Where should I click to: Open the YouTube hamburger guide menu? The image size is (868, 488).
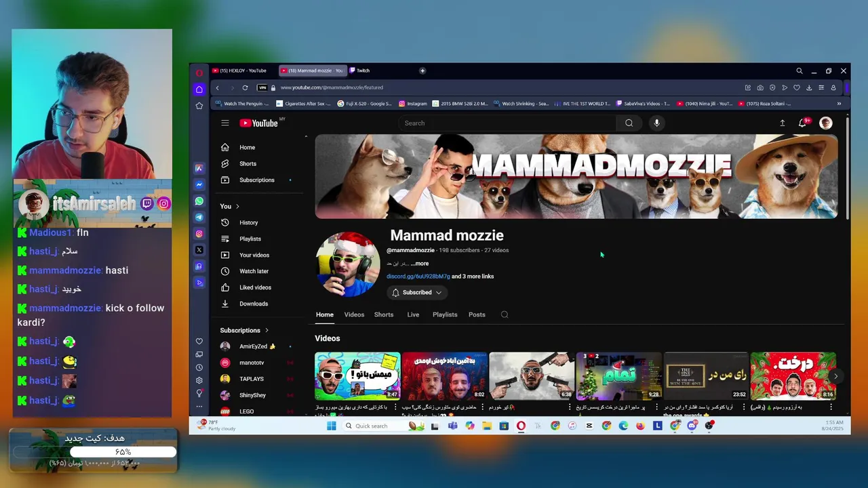point(225,123)
